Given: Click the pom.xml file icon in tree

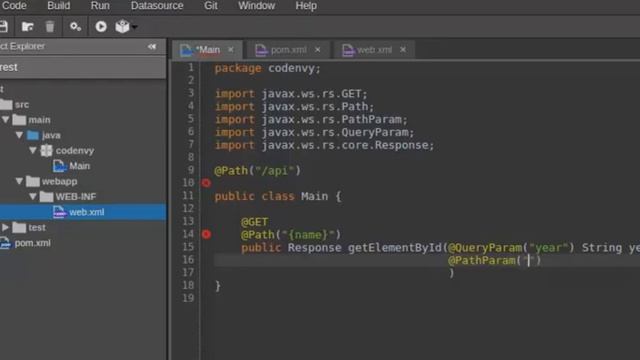Looking at the screenshot, I should [x=5, y=243].
